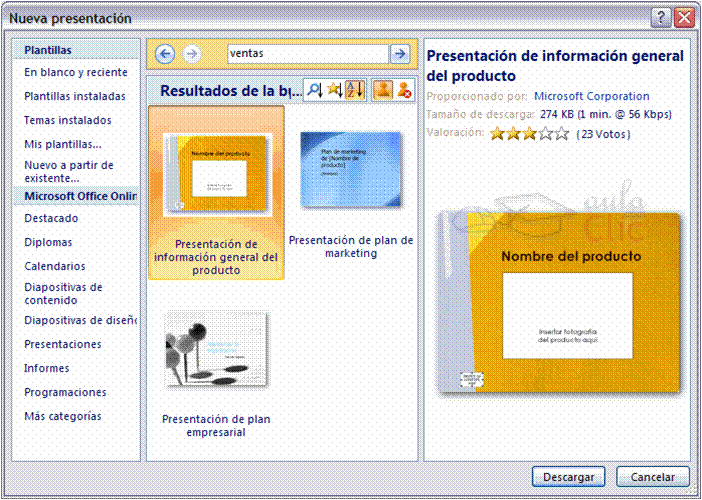
Task: Sort results alphabetically with A-Z icon
Action: point(355,90)
